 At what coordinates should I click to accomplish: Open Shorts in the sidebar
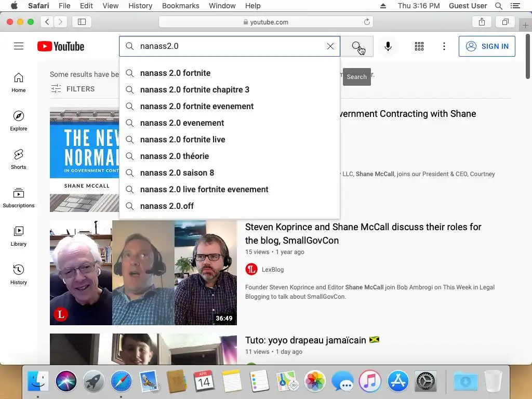click(x=19, y=159)
